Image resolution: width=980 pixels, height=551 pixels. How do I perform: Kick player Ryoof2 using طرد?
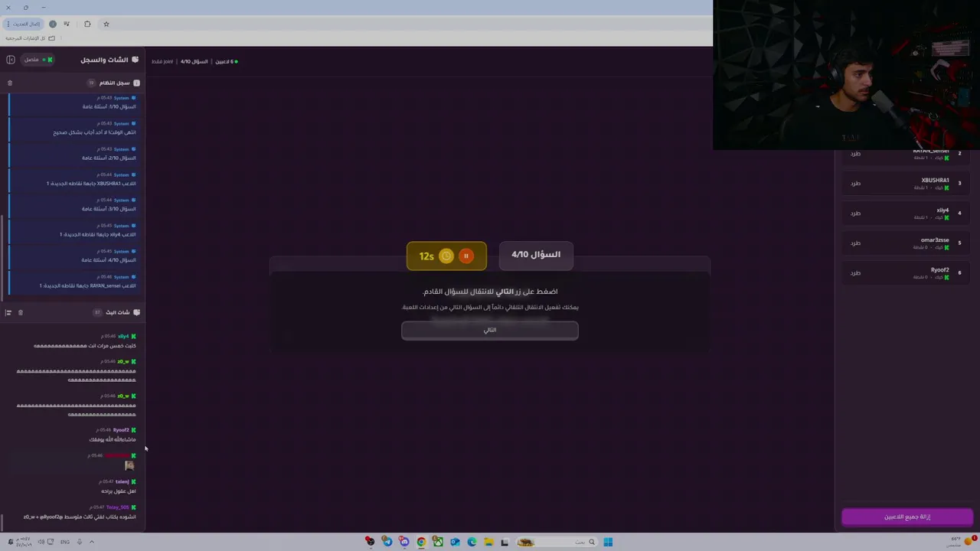click(855, 273)
